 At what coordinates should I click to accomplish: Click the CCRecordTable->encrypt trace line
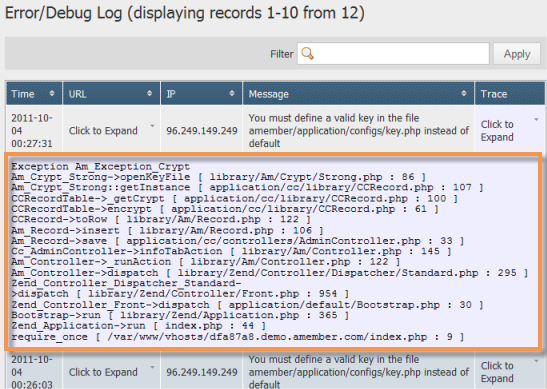225,209
